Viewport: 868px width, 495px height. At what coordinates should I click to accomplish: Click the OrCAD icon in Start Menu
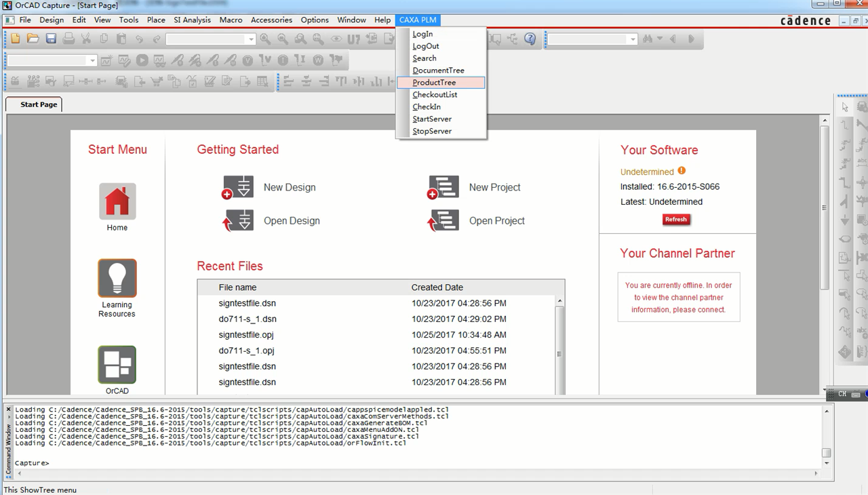117,366
